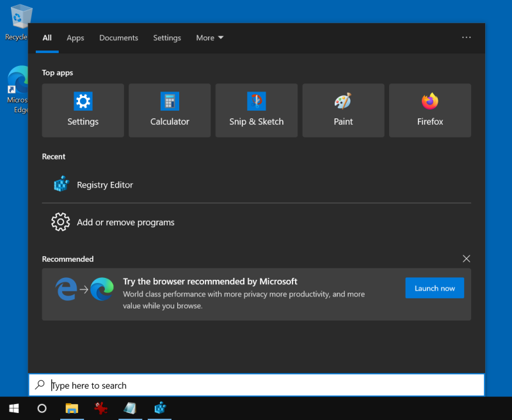Click the red splat taskbar icon
Viewport: 512px width, 420px height.
(101, 408)
